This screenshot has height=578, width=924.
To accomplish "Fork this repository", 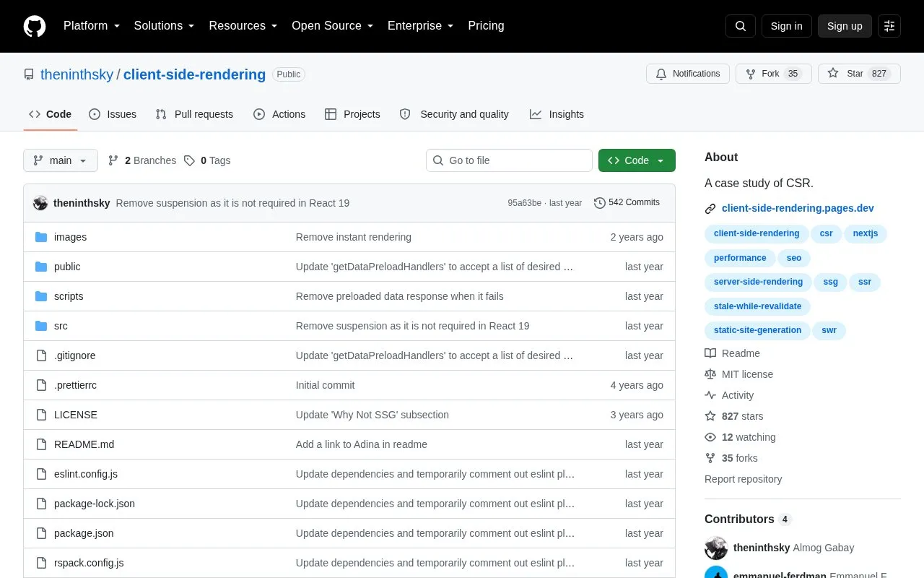I will (773, 74).
